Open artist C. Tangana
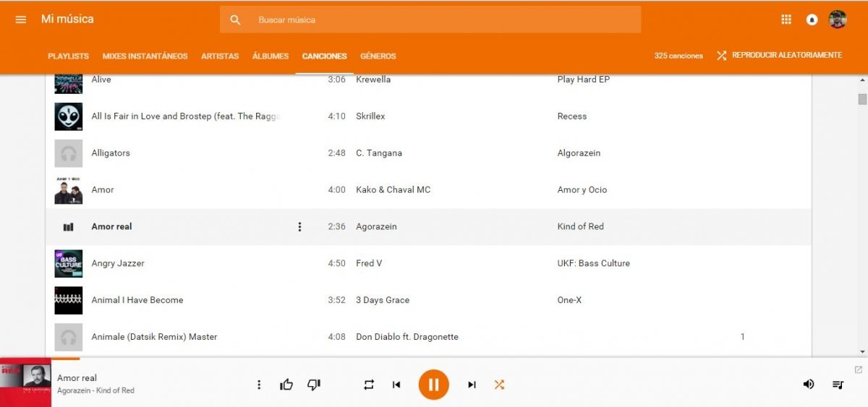Image resolution: width=868 pixels, height=407 pixels. click(x=379, y=153)
